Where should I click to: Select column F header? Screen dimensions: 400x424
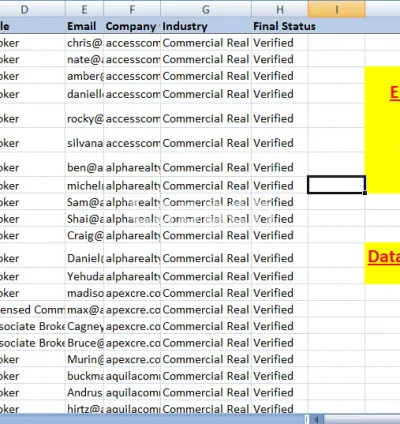(x=132, y=9)
